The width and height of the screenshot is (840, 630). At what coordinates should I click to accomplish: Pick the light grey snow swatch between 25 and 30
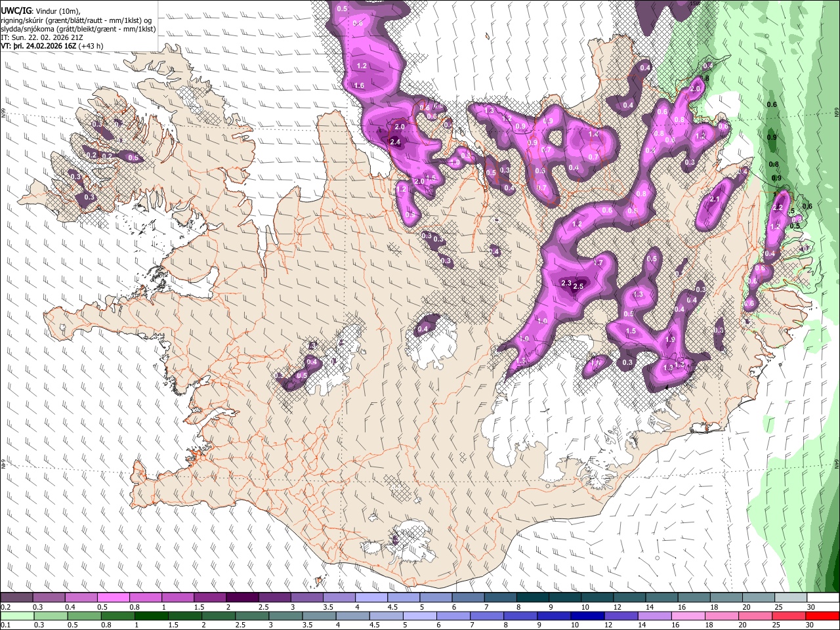791,598
